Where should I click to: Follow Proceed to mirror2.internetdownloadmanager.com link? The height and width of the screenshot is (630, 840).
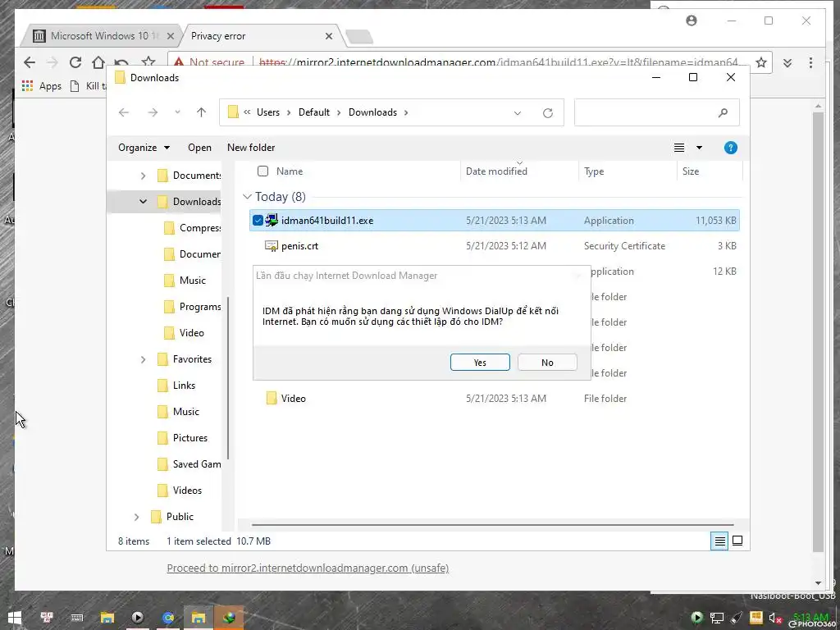point(308,568)
